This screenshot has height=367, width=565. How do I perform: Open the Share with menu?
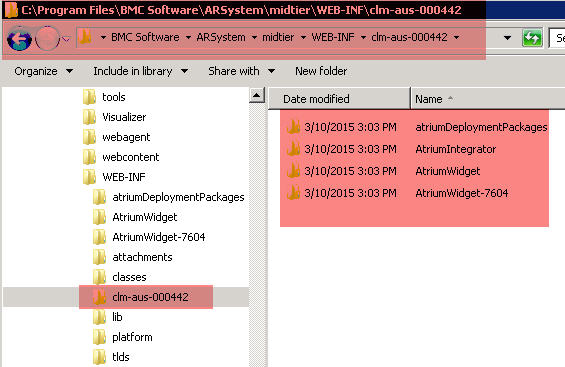tap(241, 71)
